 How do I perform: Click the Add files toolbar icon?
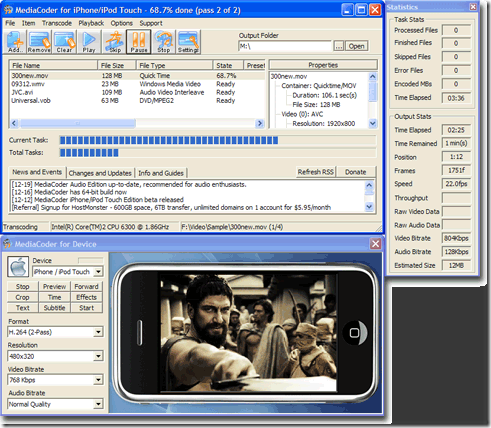(x=15, y=42)
